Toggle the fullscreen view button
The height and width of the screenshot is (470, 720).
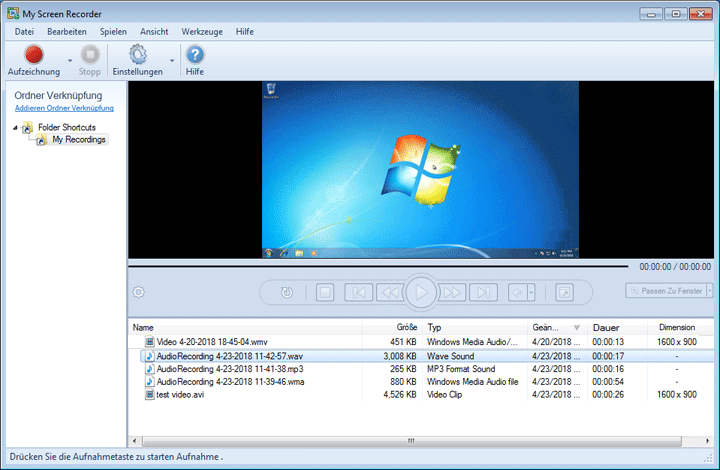[564, 292]
